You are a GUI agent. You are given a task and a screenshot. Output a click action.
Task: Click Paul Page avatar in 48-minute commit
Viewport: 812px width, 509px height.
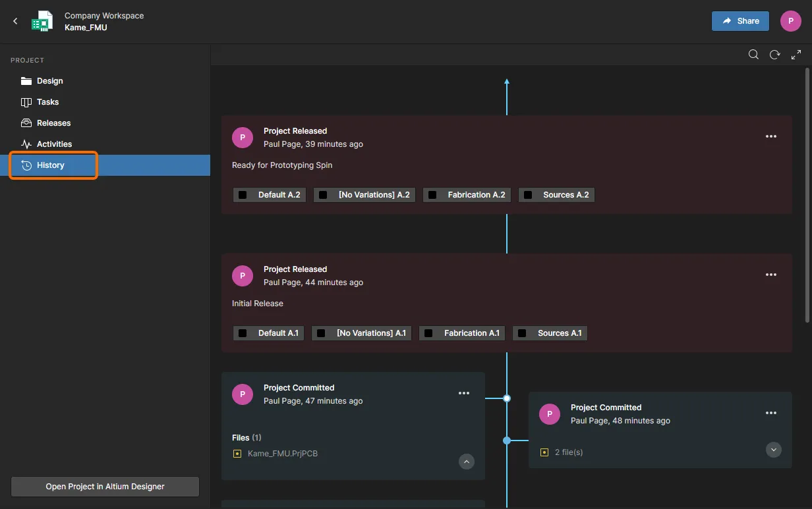[x=550, y=414]
